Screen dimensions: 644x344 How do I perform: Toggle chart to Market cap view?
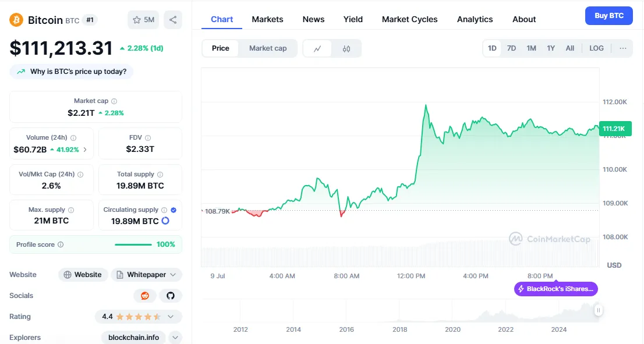click(x=268, y=48)
